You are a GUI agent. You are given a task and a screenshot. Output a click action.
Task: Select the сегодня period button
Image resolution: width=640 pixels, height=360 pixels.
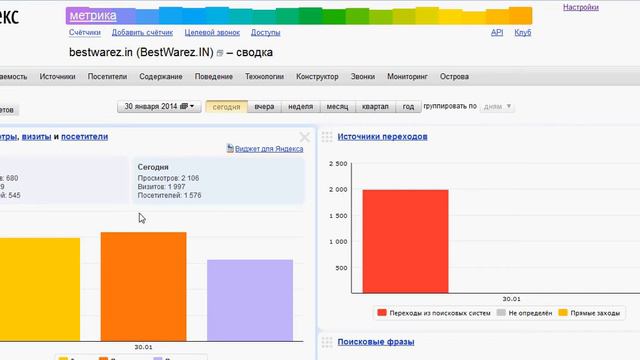[227, 107]
